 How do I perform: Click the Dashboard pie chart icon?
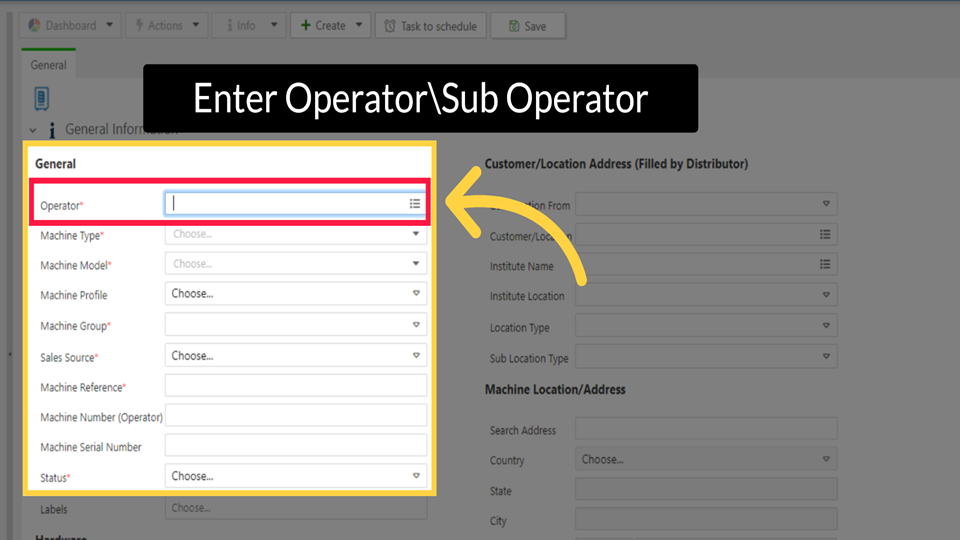(x=34, y=26)
